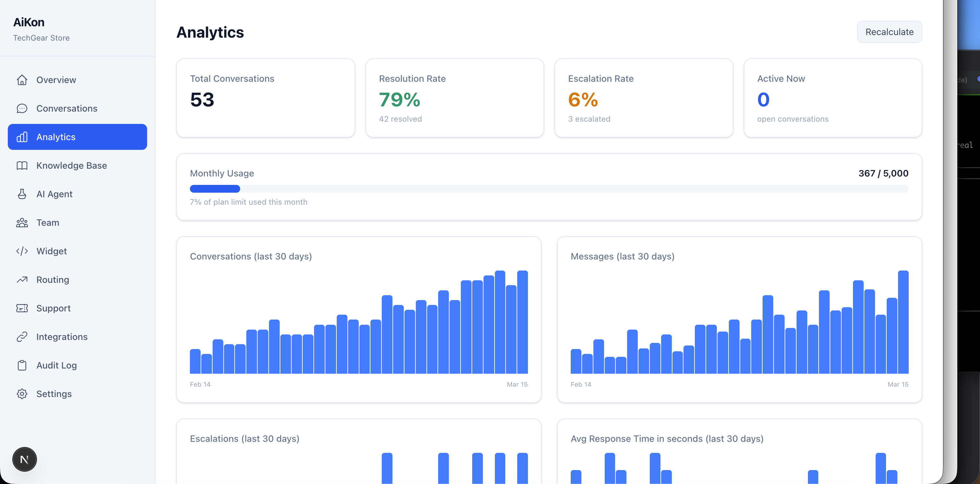This screenshot has width=980, height=484.
Task: Click the Conversations (last 30 days) title
Action: 251,256
